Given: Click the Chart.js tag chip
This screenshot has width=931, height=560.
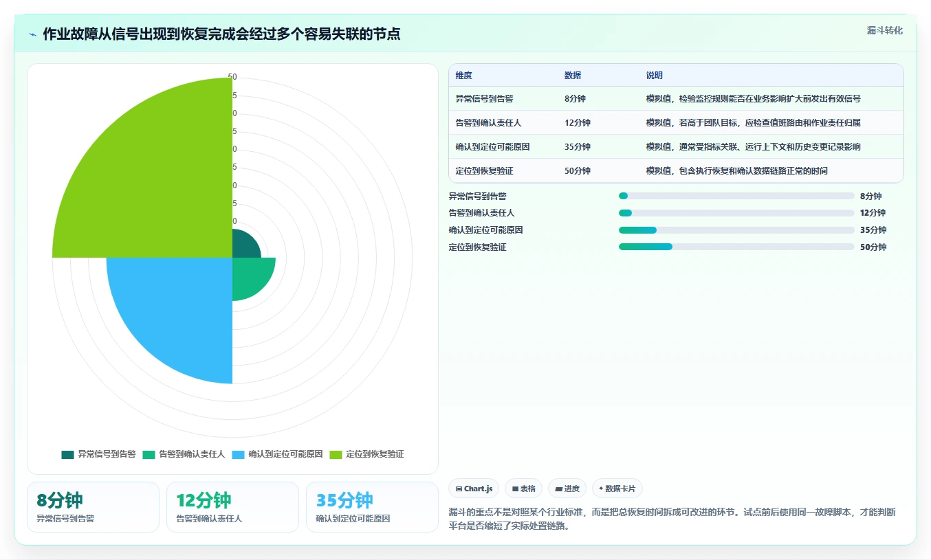Looking at the screenshot, I should (x=474, y=489).
